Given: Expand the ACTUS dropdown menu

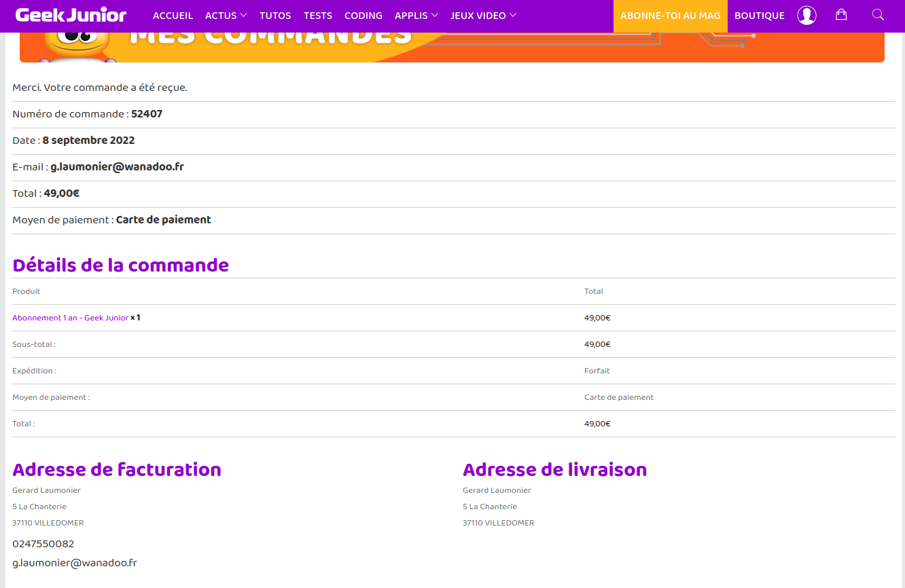Looking at the screenshot, I should tap(226, 16).
